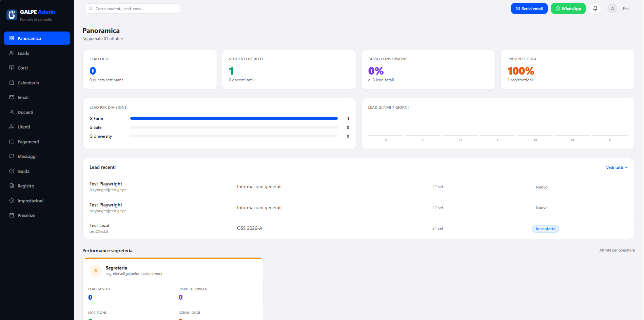Go to Corsi in the sidebar
The width and height of the screenshot is (644, 320).
coord(37,68)
